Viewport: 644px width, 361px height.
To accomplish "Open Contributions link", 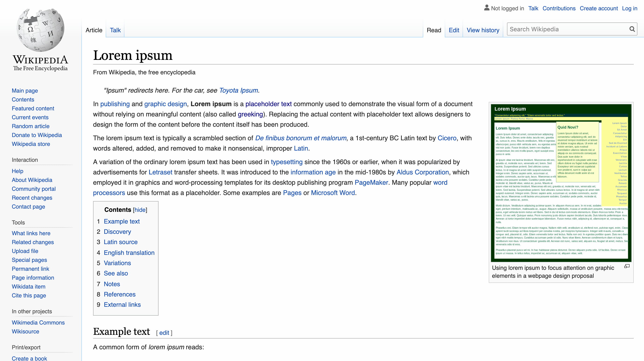I will [x=559, y=8].
